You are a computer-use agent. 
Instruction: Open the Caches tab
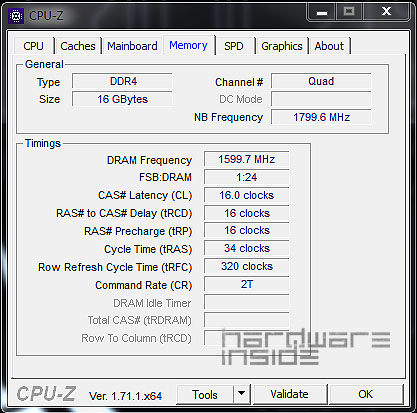coord(78,46)
